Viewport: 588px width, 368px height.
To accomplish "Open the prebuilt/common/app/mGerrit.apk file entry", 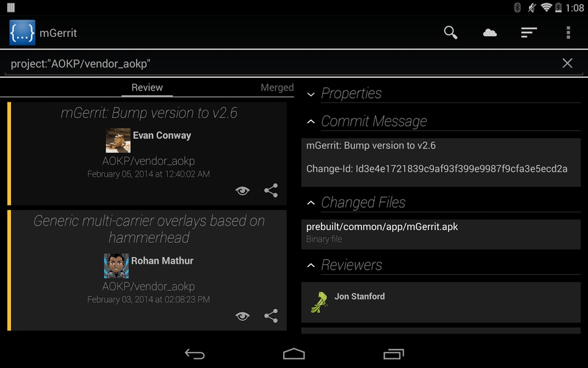I will click(x=441, y=234).
